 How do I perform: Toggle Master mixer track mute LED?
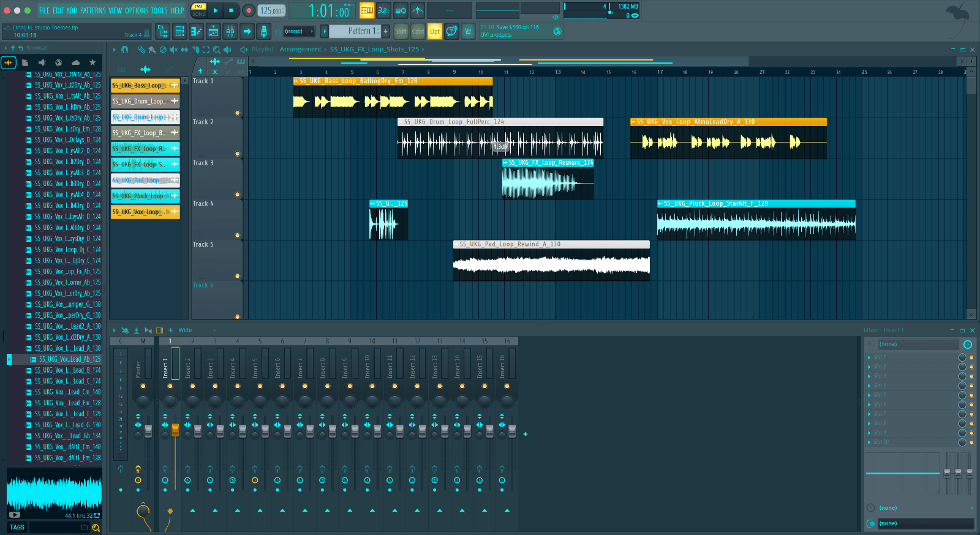[143, 386]
